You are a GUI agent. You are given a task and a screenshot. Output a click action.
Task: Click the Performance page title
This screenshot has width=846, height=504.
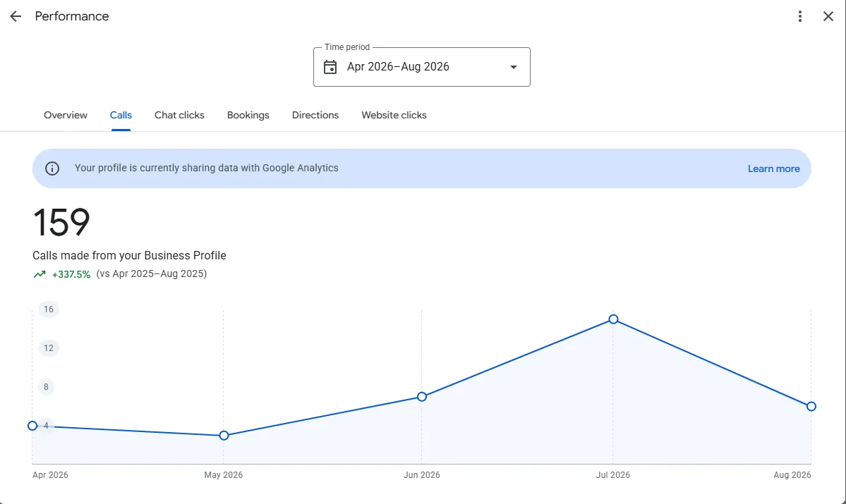pos(72,16)
